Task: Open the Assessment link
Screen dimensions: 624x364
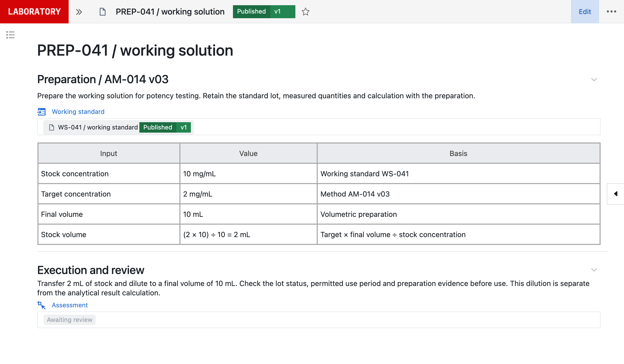Action: (70, 305)
